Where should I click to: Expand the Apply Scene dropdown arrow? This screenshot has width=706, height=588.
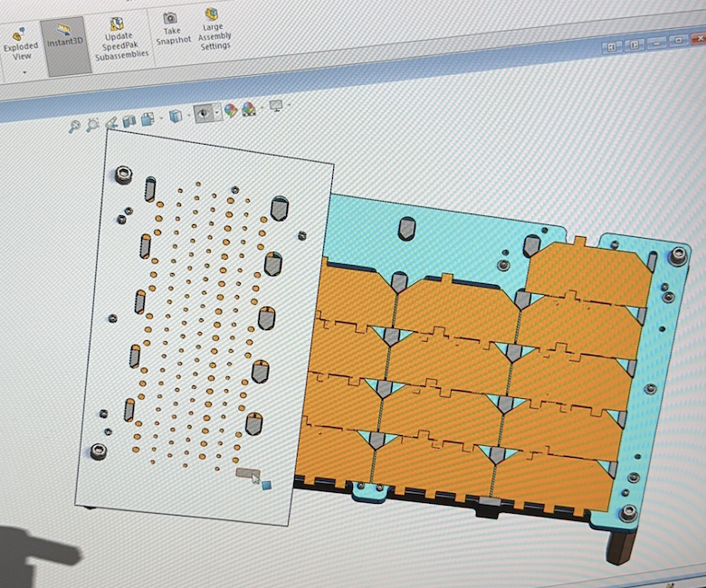click(262, 107)
